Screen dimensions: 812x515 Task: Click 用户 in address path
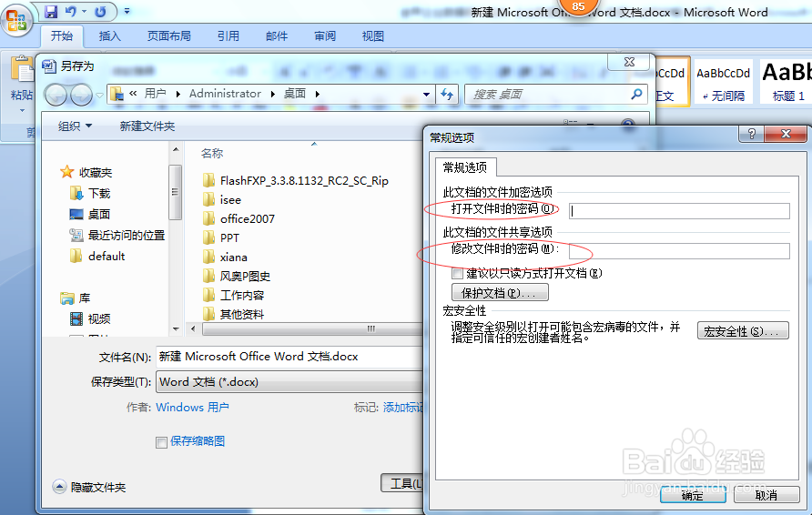coord(155,94)
